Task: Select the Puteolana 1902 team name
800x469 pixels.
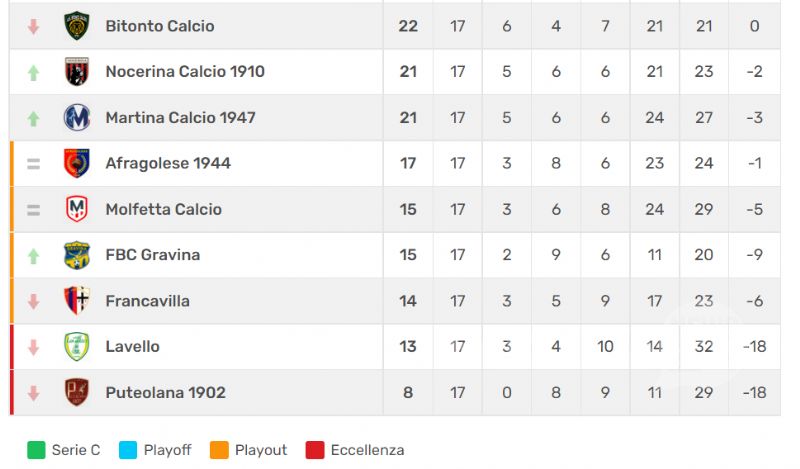Action: pyautogui.click(x=165, y=392)
